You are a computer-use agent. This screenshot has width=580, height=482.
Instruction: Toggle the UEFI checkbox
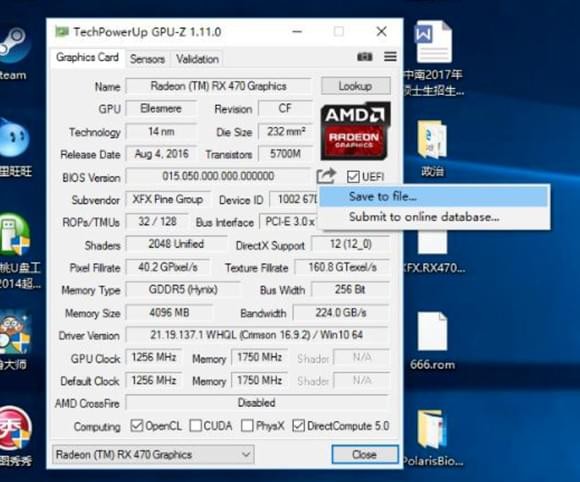[x=353, y=176]
